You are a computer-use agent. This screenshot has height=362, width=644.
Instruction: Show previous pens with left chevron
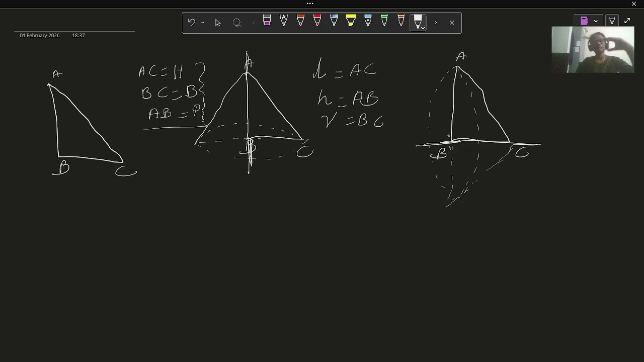[x=253, y=23]
